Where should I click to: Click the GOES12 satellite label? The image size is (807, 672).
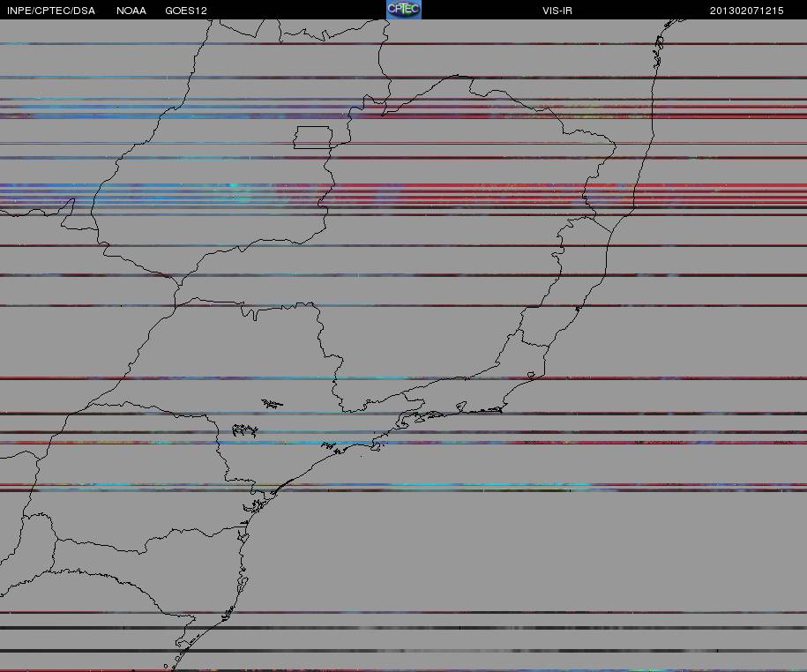pos(186,11)
